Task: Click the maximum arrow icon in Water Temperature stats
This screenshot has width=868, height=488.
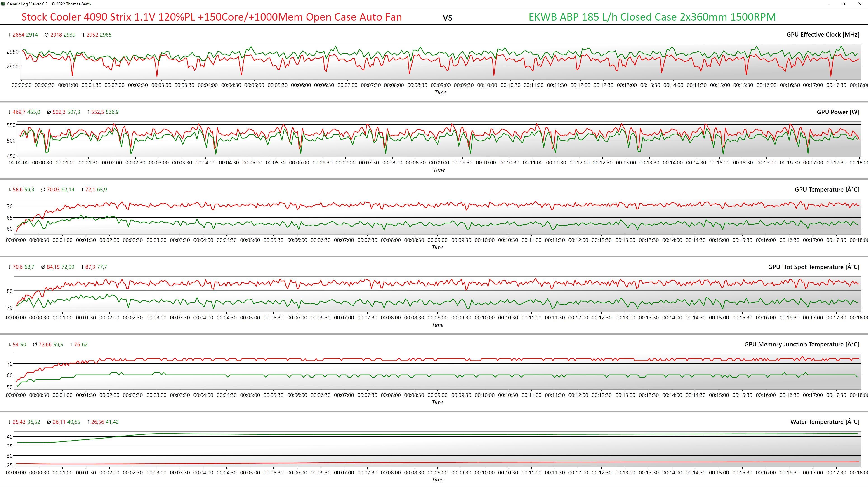Action: click(88, 422)
